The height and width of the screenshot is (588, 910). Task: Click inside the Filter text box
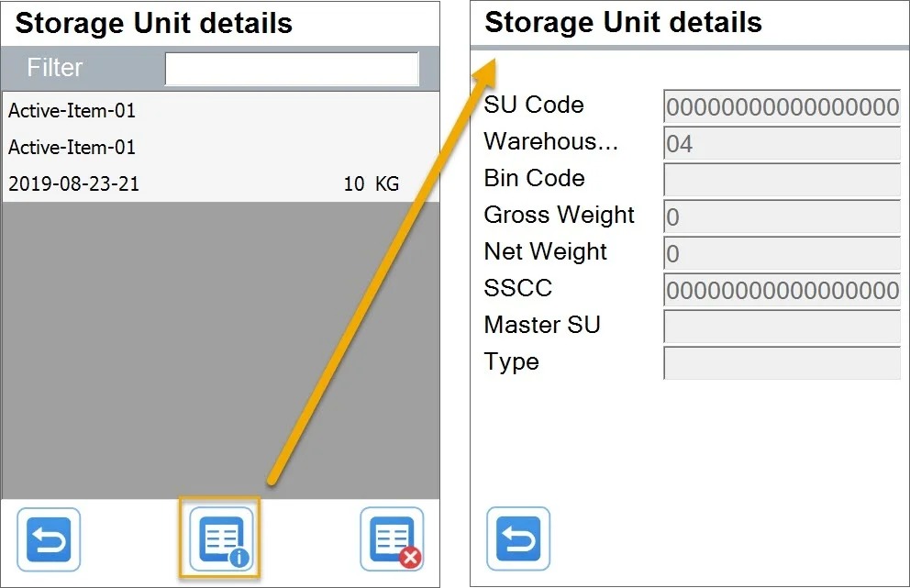(x=292, y=68)
